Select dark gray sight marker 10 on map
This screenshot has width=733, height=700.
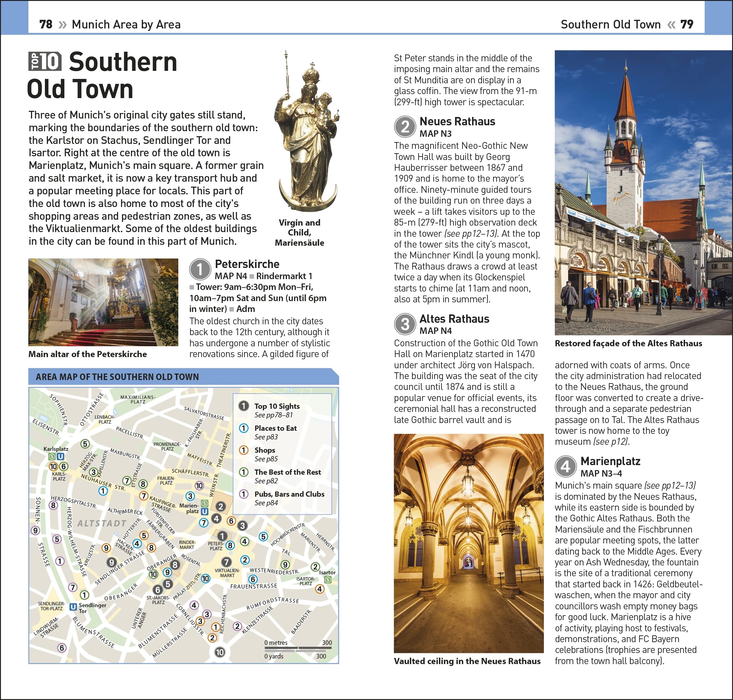[219, 652]
